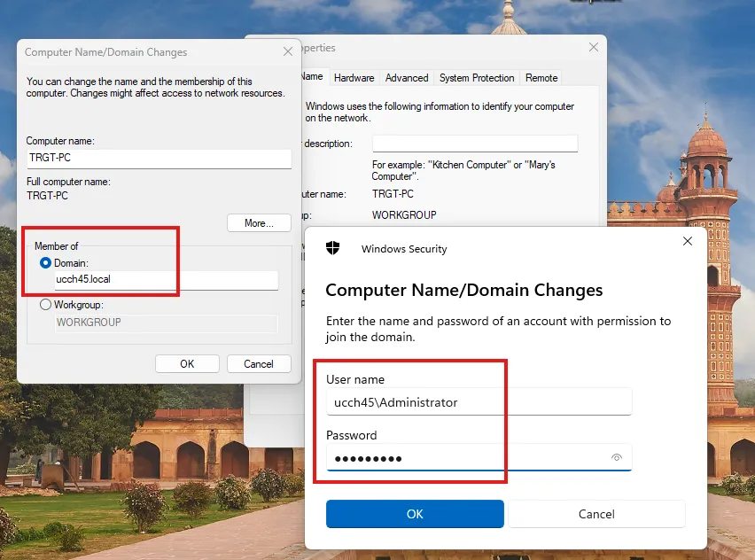Click the Domain field containing ucch45.local
The height and width of the screenshot is (560, 755).
pos(166,280)
